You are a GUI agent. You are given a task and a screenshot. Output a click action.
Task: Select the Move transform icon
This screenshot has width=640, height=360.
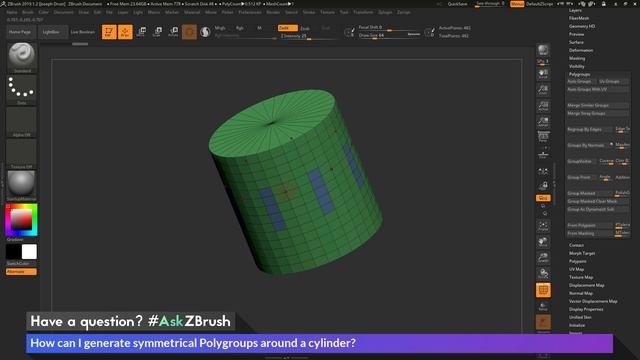coord(141,32)
